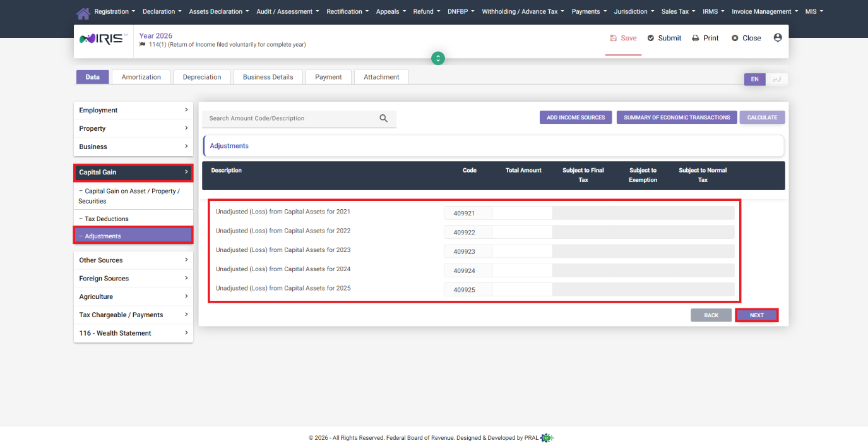Switch to the Payment tab

pyautogui.click(x=328, y=77)
